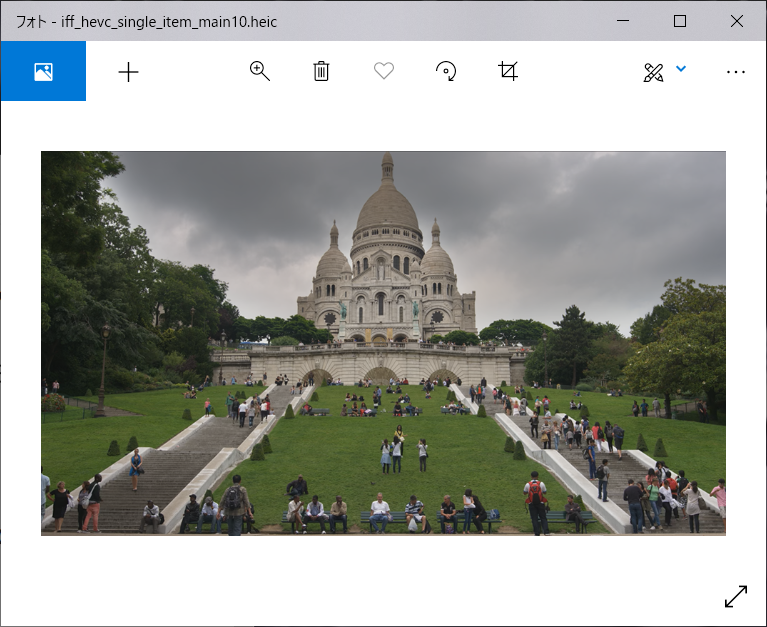Image resolution: width=767 pixels, height=627 pixels.
Task: Click the Sacré-Cœur photo preview
Action: [383, 343]
